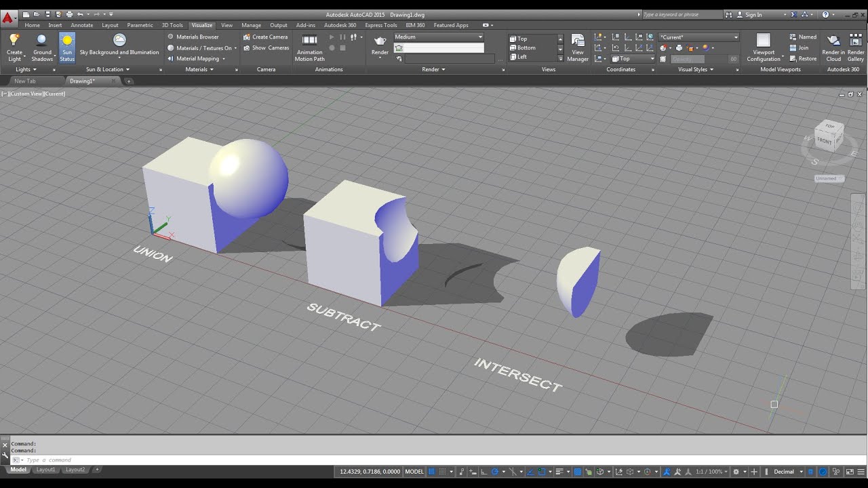The image size is (868, 488).
Task: Open the Annotate ribbon tab
Action: point(82,25)
